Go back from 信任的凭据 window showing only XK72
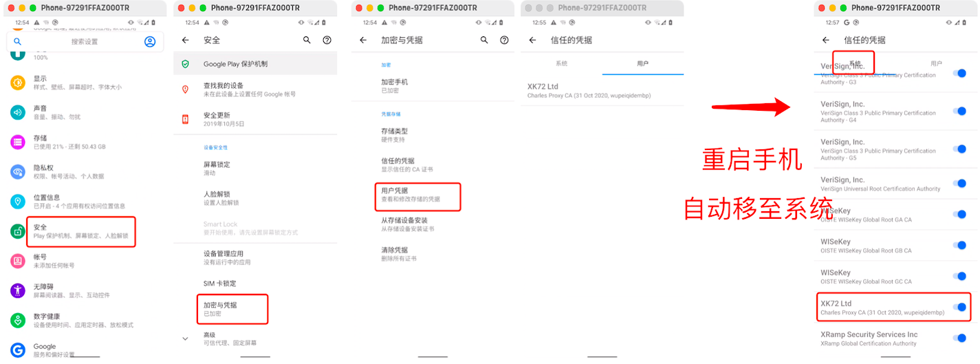Viewport: 980px width, 364px height. pyautogui.click(x=532, y=40)
